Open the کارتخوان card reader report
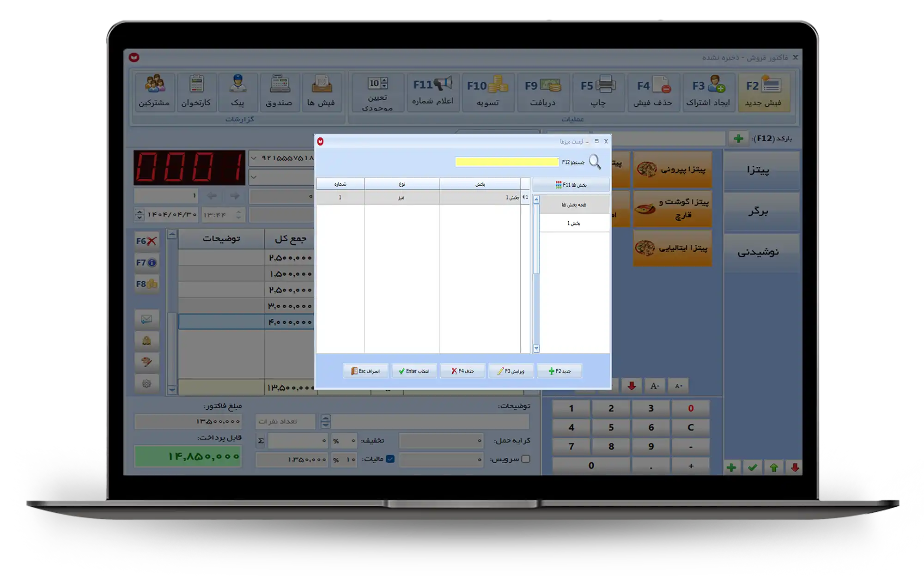 [196, 92]
